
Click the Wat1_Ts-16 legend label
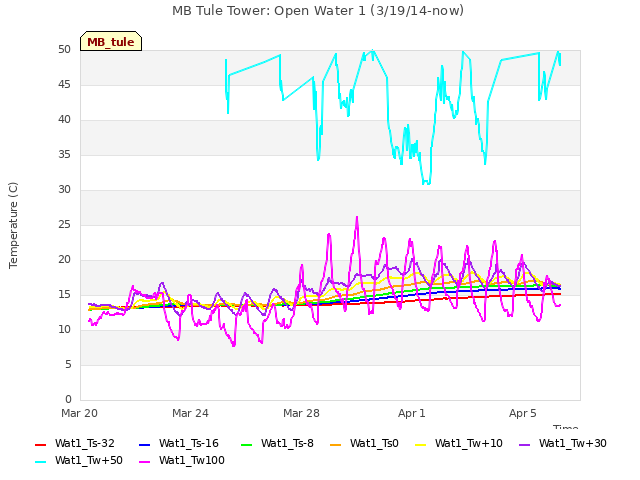(189, 443)
